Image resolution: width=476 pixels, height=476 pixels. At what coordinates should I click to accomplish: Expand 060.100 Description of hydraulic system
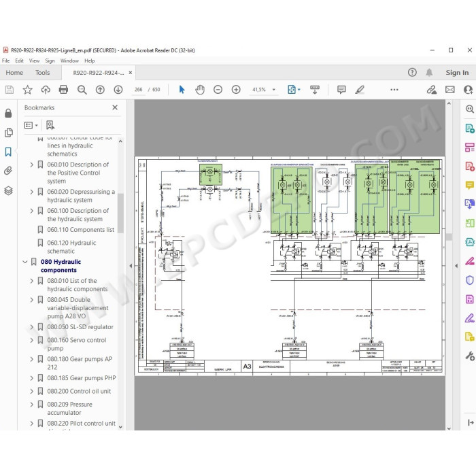click(x=31, y=211)
